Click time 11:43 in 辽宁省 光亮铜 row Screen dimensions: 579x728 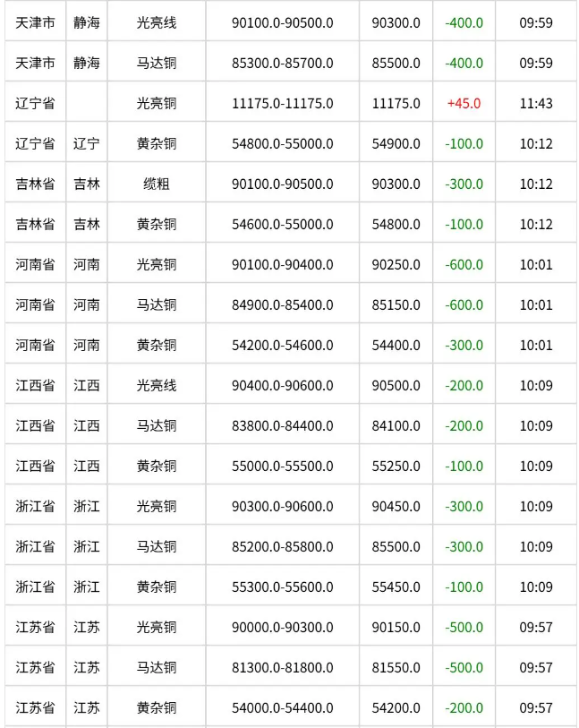click(x=536, y=104)
